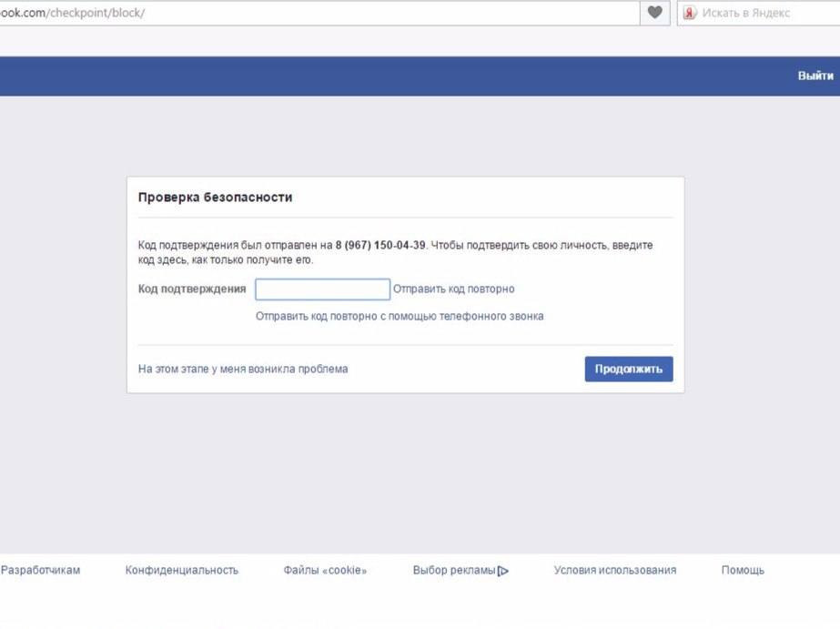Click the Проверка безопасности heading

[215, 198]
